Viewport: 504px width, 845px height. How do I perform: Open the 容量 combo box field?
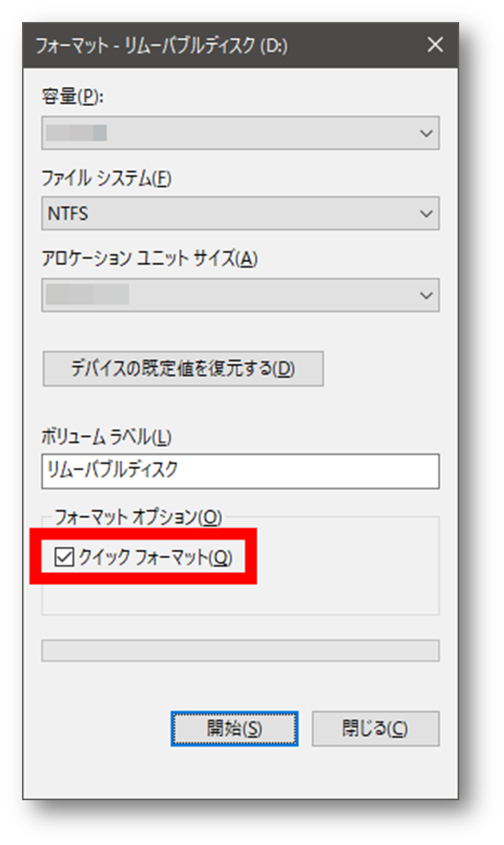point(228,133)
